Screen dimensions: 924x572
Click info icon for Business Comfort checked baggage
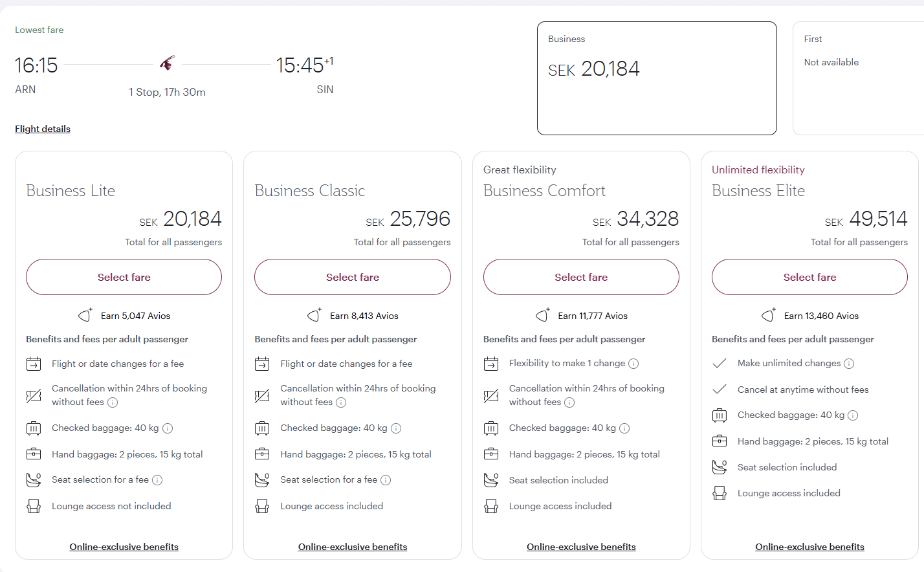tap(624, 428)
